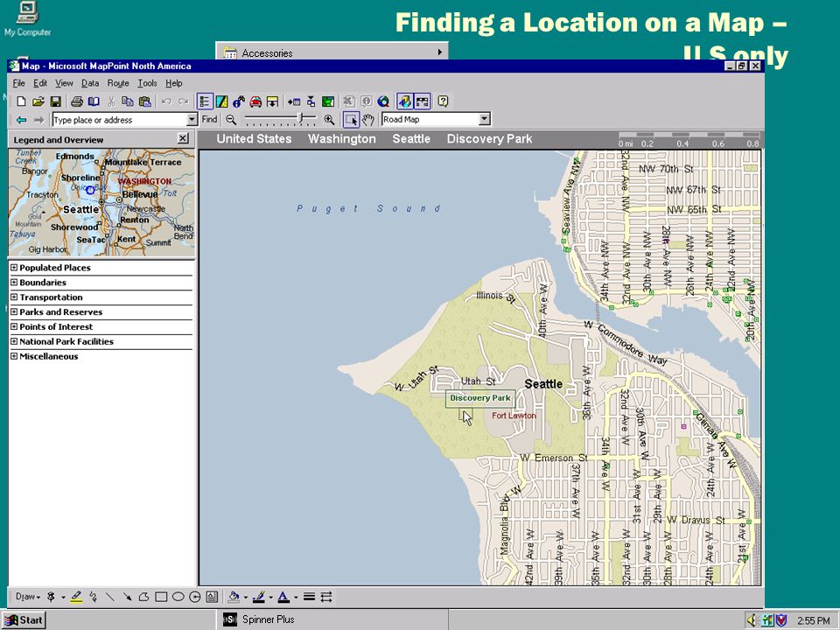Select the Arrow drawing tool
The image size is (840, 630).
point(127,597)
